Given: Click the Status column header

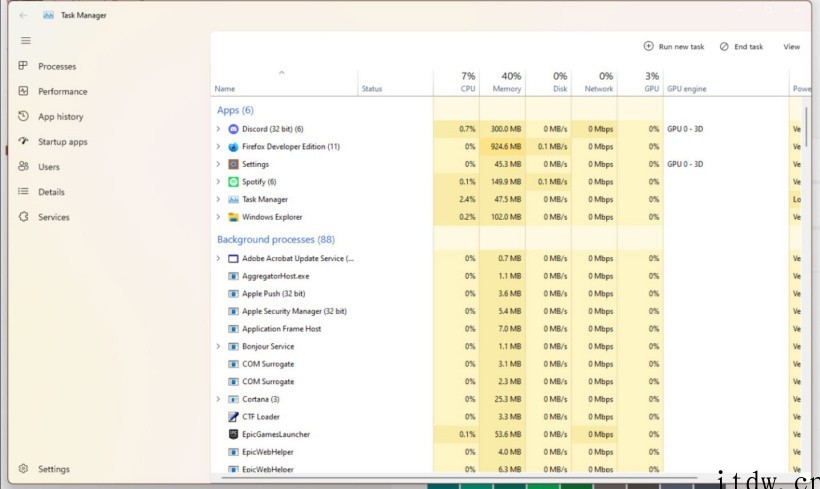Looking at the screenshot, I should 396,82.
